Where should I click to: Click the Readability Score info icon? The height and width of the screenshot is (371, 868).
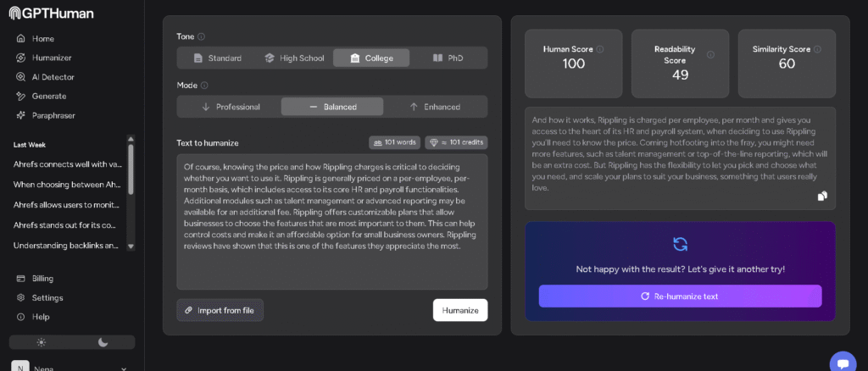[710, 55]
